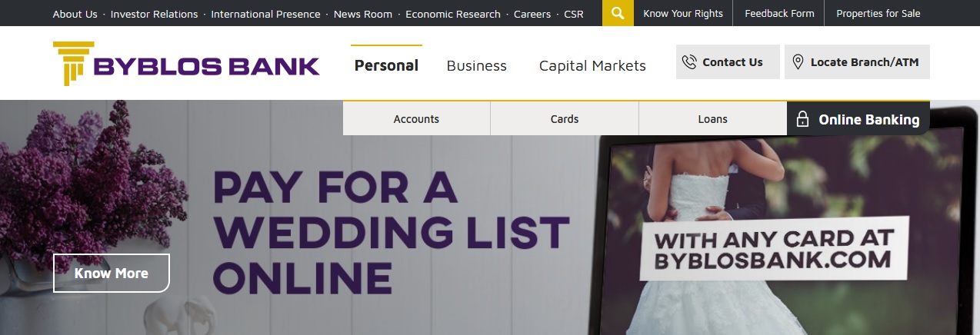Click the yellow search magnifier icon

click(618, 13)
